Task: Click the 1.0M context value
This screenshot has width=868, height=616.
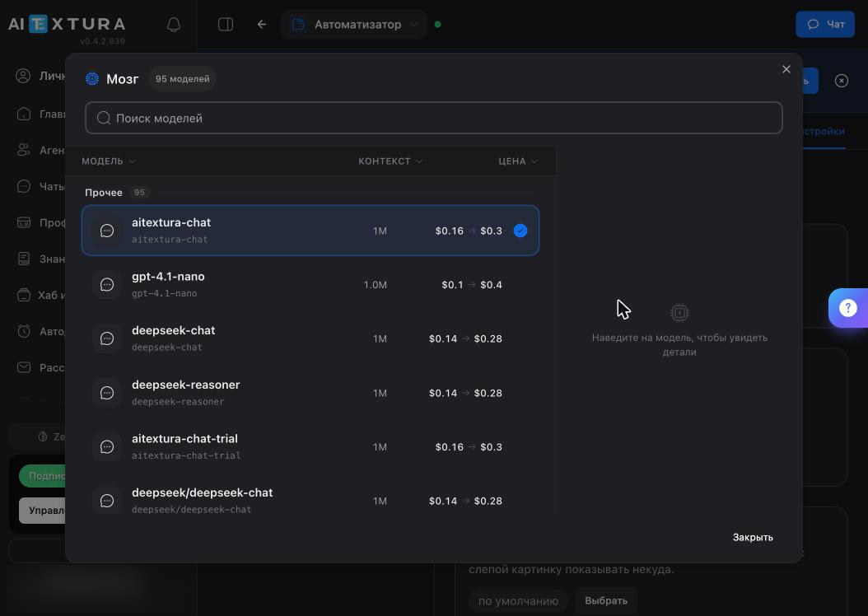Action: pos(375,284)
